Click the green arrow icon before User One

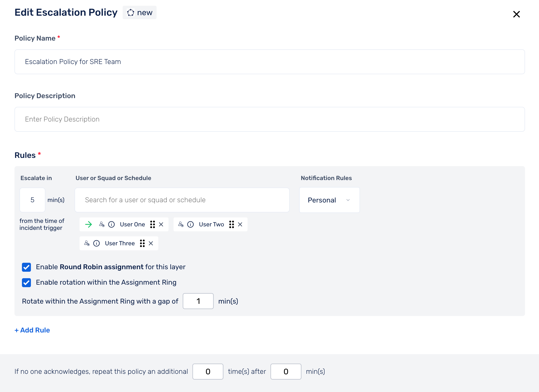(x=89, y=224)
